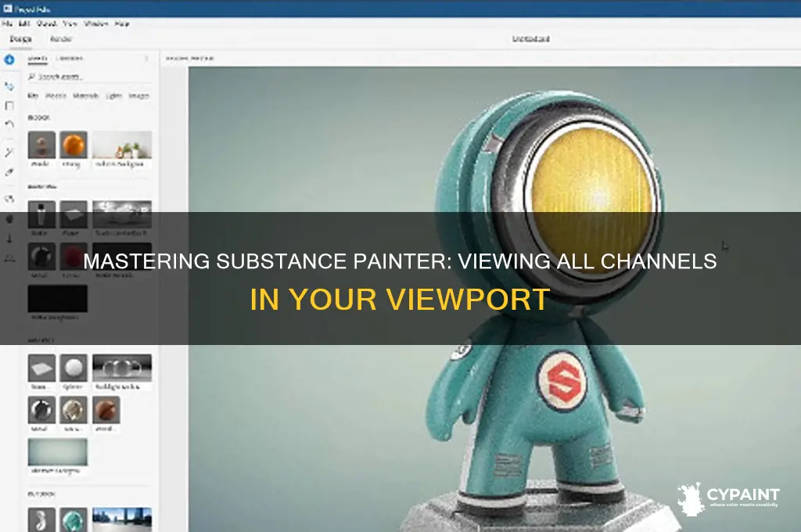Select the orbit camera tool icon

coord(9,199)
